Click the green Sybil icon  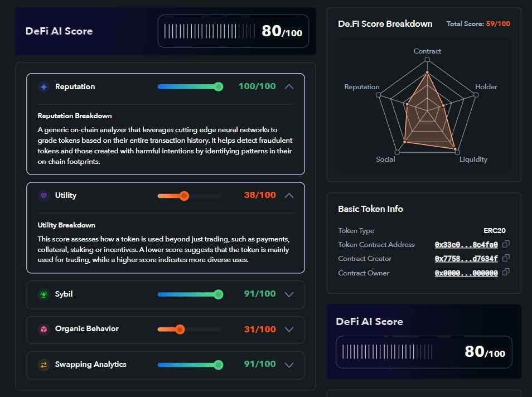(43, 294)
